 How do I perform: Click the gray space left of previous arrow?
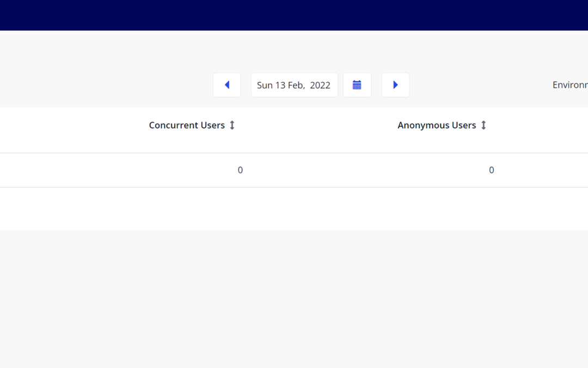tap(109, 85)
